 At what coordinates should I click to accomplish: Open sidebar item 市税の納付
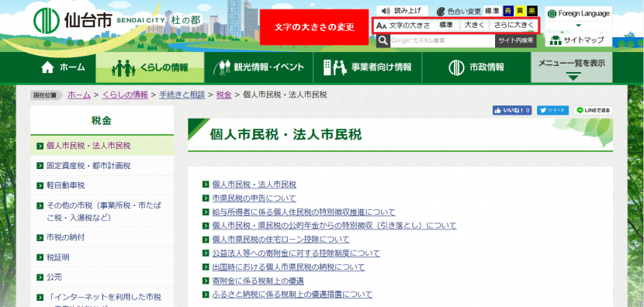[102, 237]
